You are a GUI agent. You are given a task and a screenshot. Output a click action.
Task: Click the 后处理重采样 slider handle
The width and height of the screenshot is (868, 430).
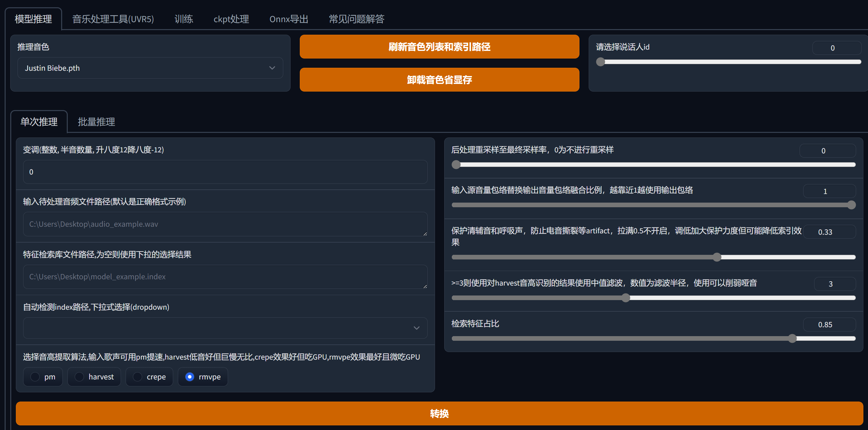pyautogui.click(x=456, y=165)
